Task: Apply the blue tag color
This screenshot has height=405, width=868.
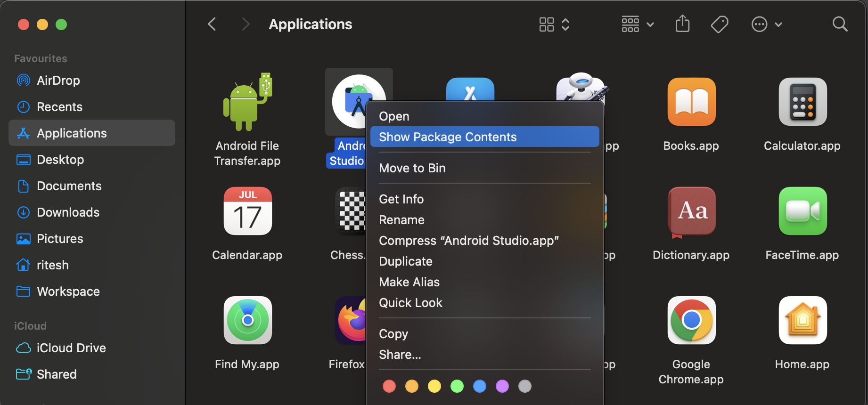Action: pos(480,386)
